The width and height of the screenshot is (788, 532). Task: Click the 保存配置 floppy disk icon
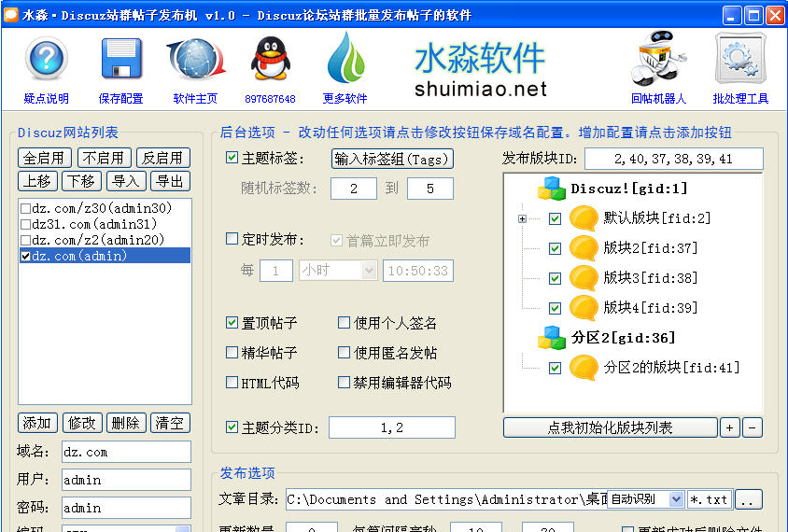tap(121, 60)
